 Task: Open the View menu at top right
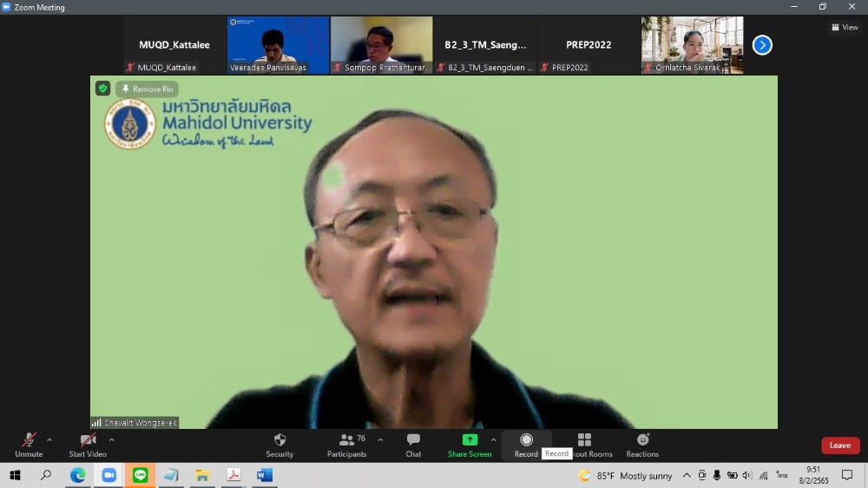coord(845,28)
